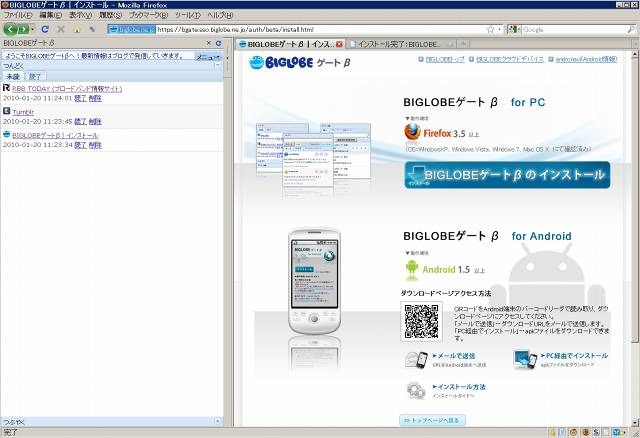Click the S icon in status bar
Viewport: 640px width, 438px height.
(x=596, y=433)
